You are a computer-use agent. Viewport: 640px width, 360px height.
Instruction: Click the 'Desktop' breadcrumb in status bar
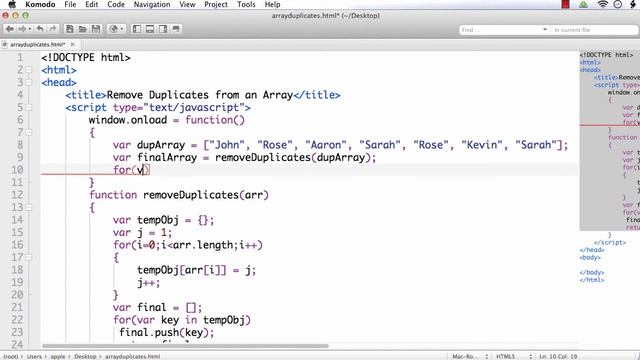click(85, 356)
